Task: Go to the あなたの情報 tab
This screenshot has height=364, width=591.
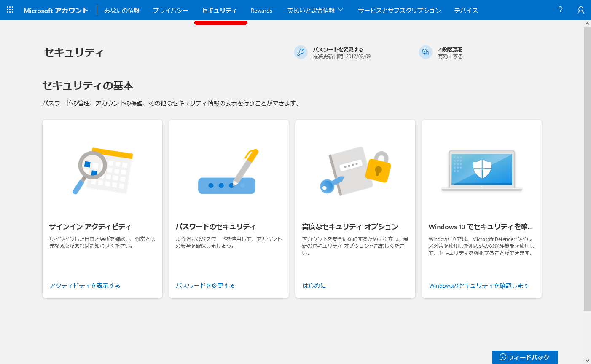Action: 122,10
